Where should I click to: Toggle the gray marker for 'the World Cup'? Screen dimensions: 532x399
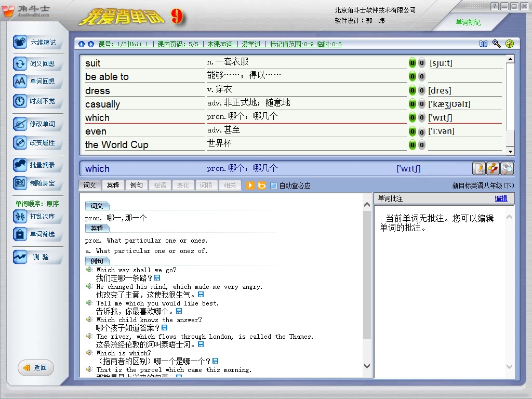[422, 145]
